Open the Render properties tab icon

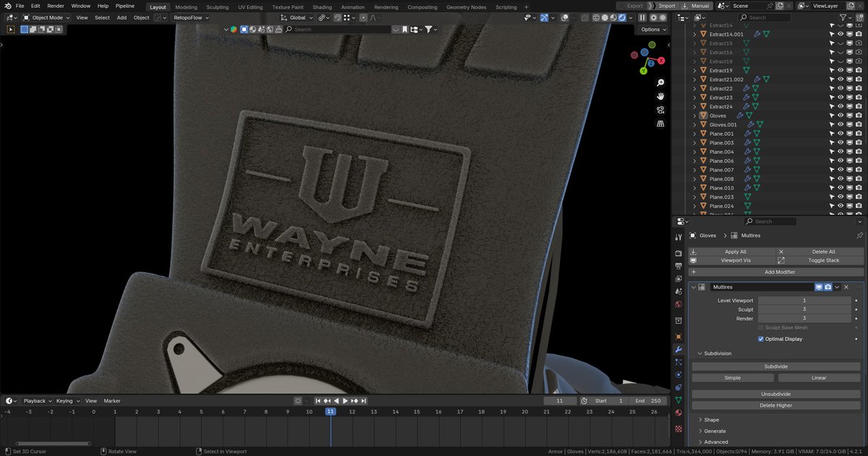(x=678, y=254)
